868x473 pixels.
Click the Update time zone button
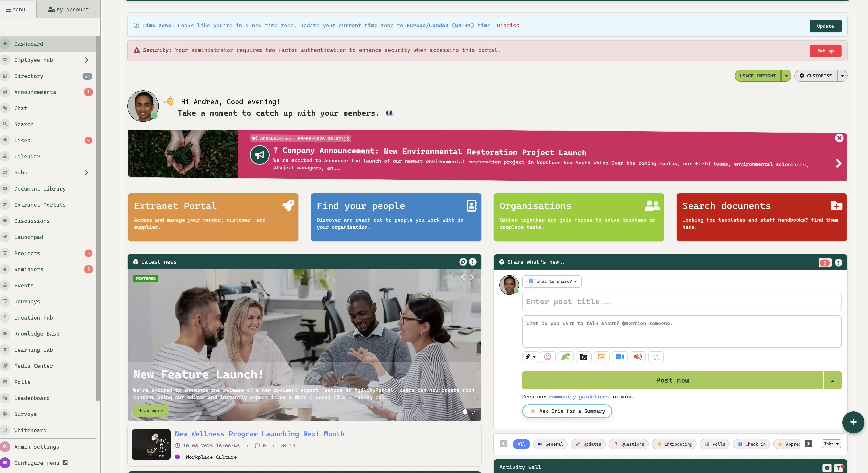point(825,26)
